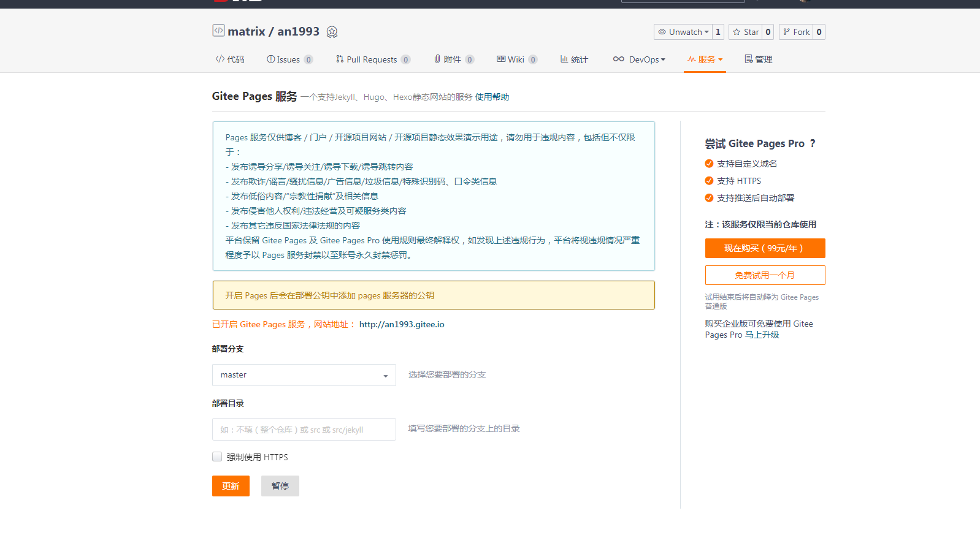Enable the 强制使用 HTTPS checkbox
Image resolution: width=980 pixels, height=535 pixels.
[217, 457]
